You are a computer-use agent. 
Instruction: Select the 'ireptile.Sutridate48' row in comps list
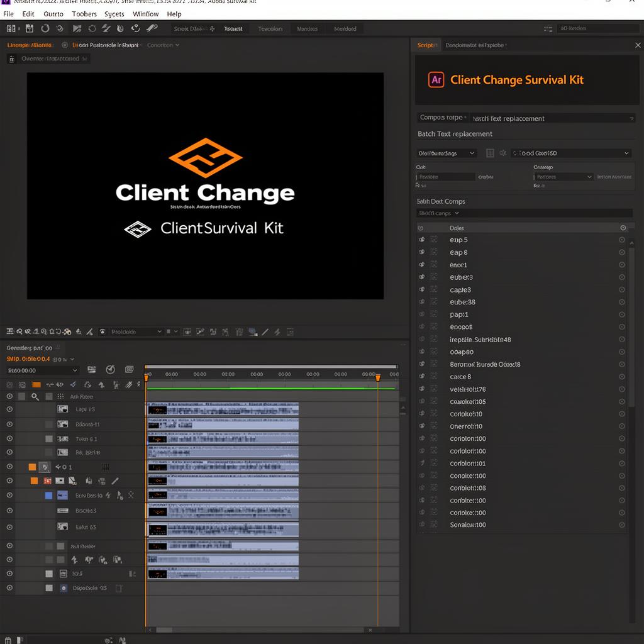coord(521,339)
